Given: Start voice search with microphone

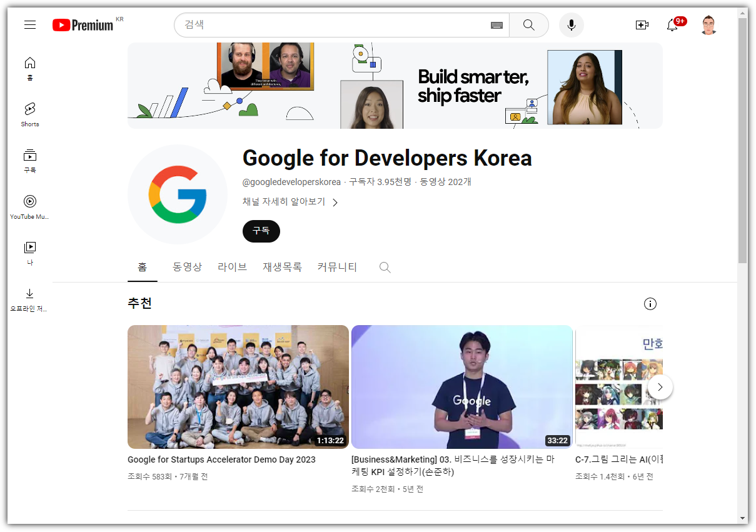Looking at the screenshot, I should click(571, 25).
